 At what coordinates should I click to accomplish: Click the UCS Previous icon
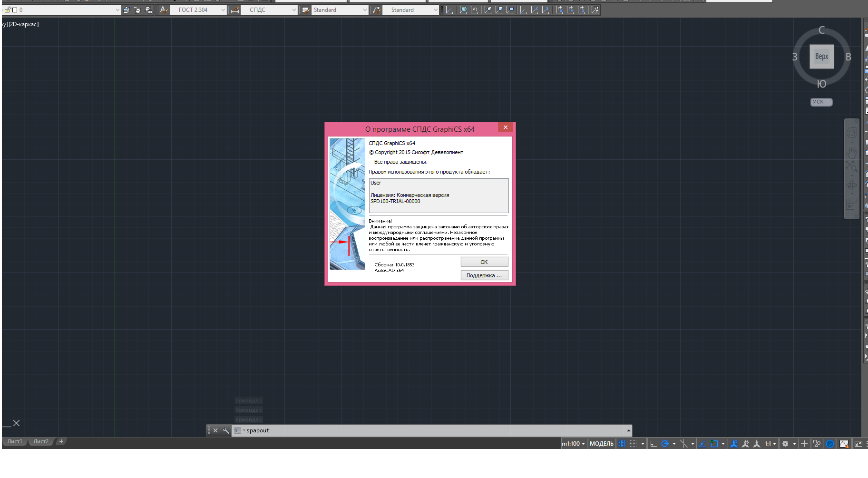point(474,10)
